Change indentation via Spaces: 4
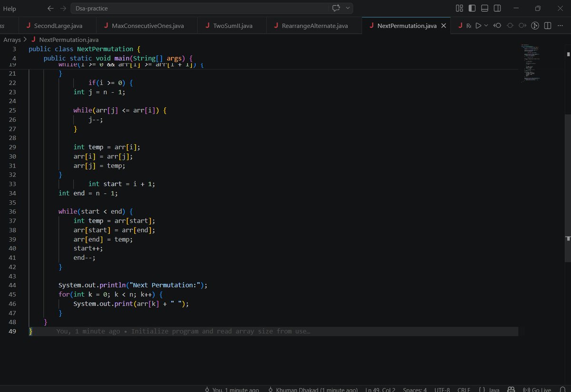Screen dimensions: 571x392 click(415, 389)
